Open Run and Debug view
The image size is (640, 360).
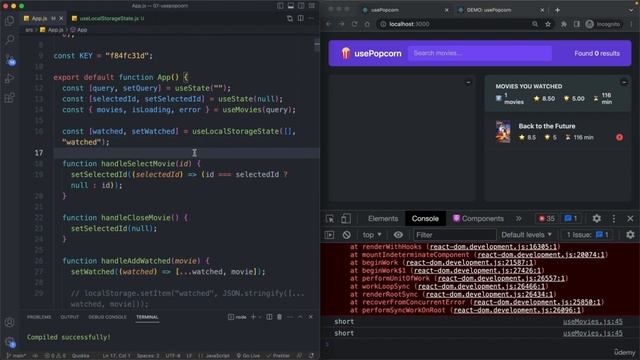[9, 78]
